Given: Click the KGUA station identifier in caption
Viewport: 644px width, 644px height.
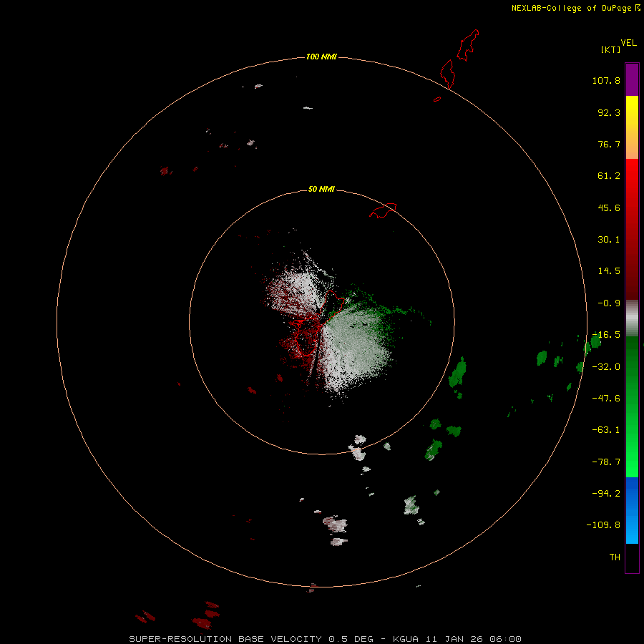Looking at the screenshot, I should [x=406, y=639].
